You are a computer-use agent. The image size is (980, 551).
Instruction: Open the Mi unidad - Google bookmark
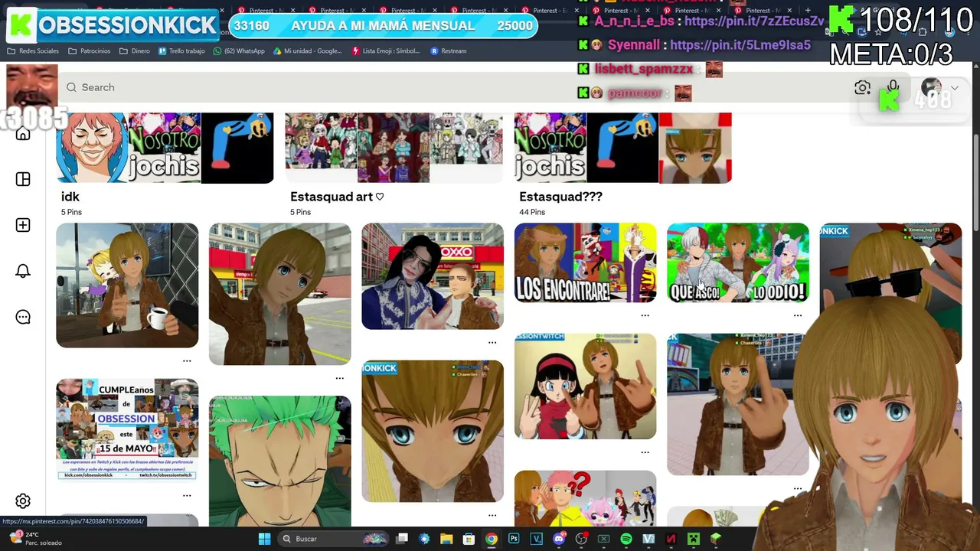tap(308, 51)
